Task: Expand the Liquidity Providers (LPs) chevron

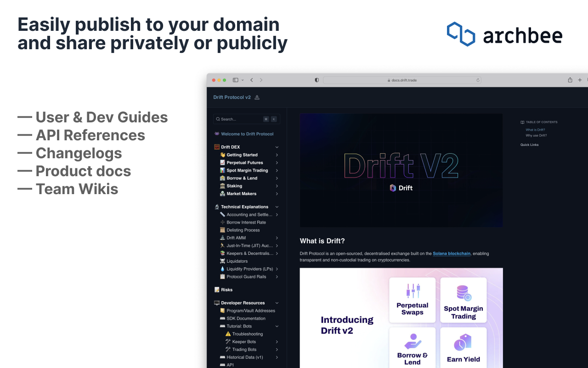Action: 277,269
